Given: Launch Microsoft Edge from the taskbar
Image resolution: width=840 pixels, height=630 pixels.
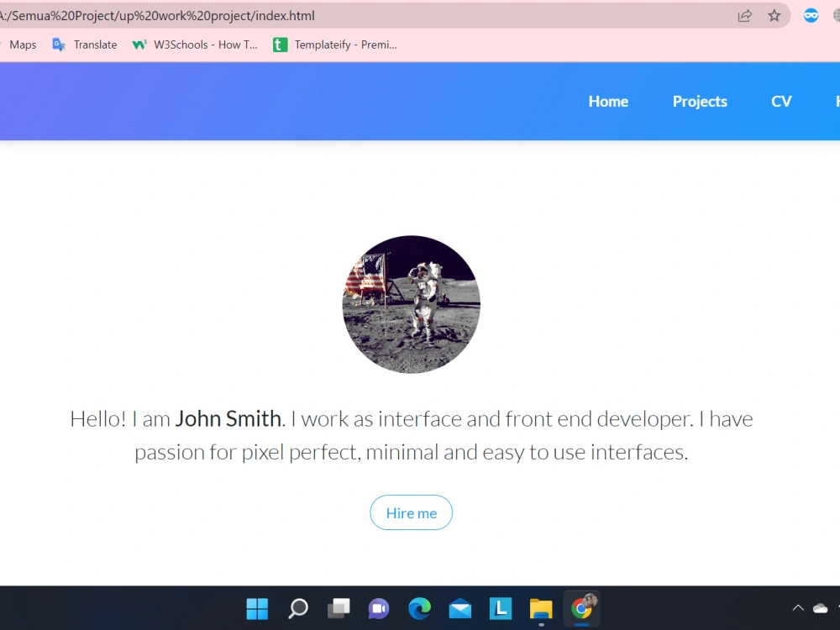Looking at the screenshot, I should pyautogui.click(x=419, y=608).
